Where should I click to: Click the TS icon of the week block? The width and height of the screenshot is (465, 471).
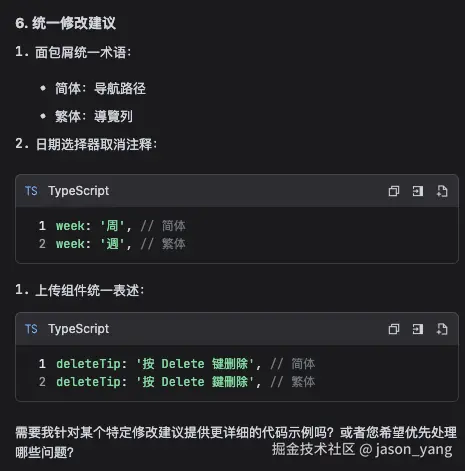[x=31, y=191]
